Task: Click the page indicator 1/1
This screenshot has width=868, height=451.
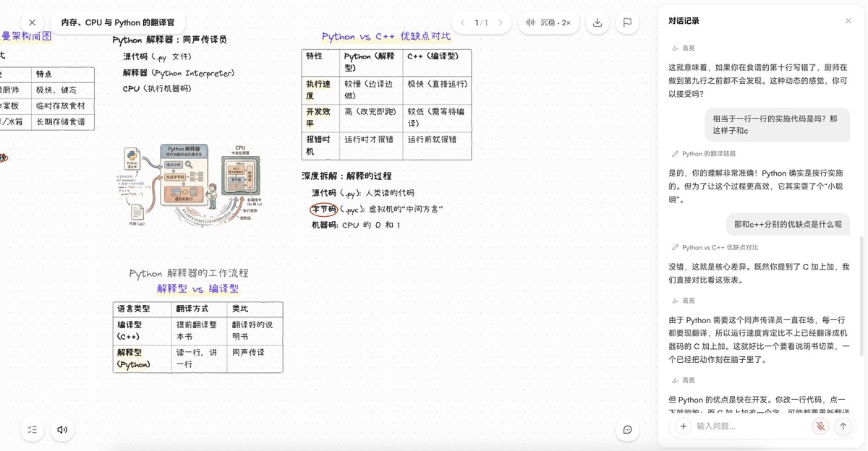Action: [x=482, y=22]
